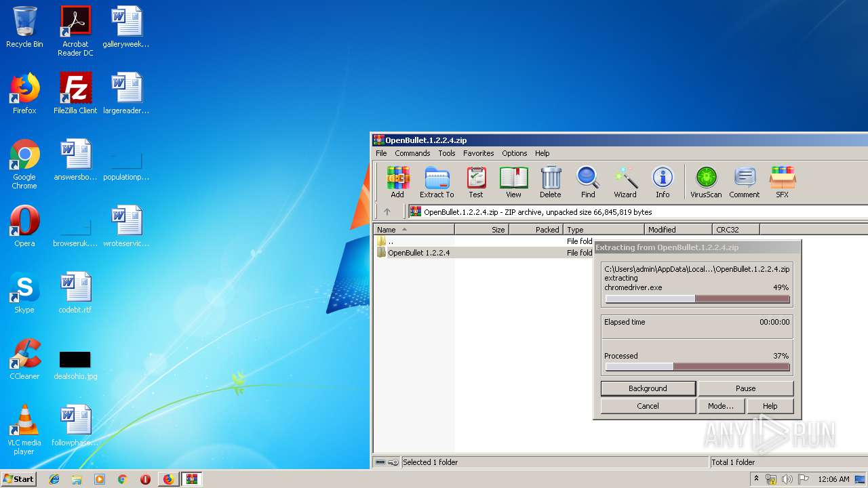This screenshot has height=488, width=868.
Task: Click the Info toolbar icon
Action: point(663,182)
